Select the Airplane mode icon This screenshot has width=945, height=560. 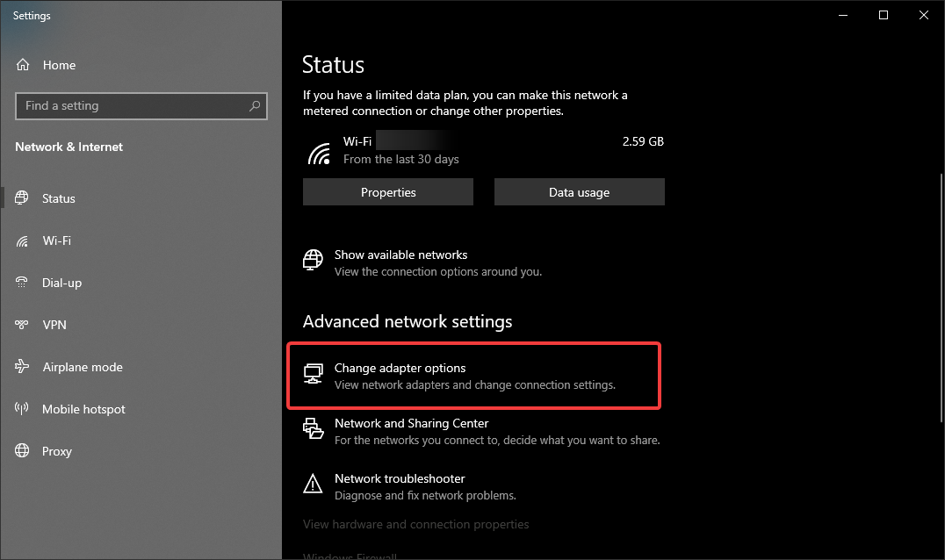point(24,367)
